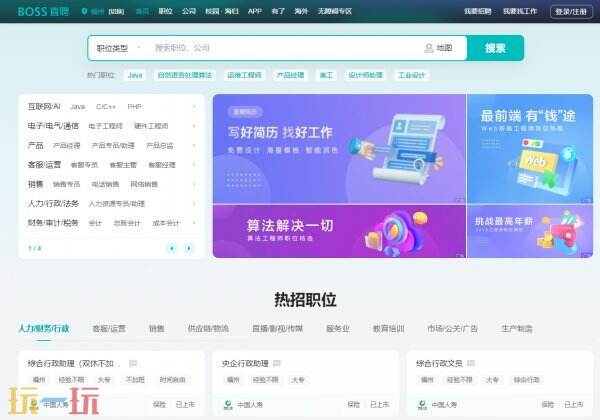Click the 设计师助理 hot tag

365,75
